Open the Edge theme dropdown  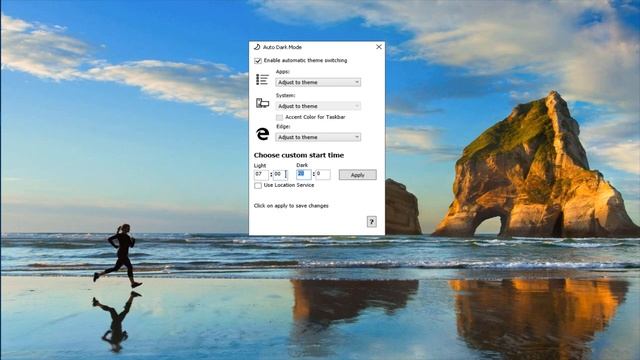point(318,138)
